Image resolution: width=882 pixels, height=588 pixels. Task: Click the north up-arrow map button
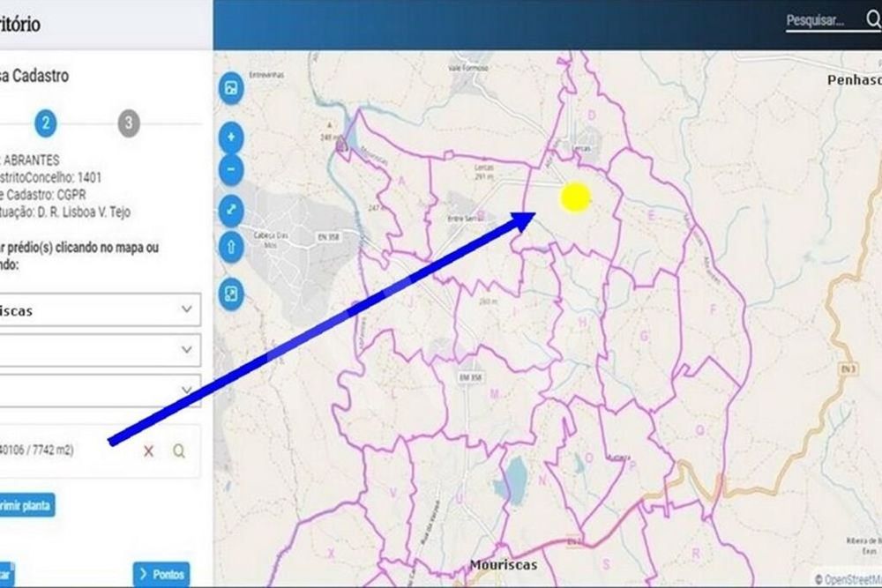click(231, 247)
